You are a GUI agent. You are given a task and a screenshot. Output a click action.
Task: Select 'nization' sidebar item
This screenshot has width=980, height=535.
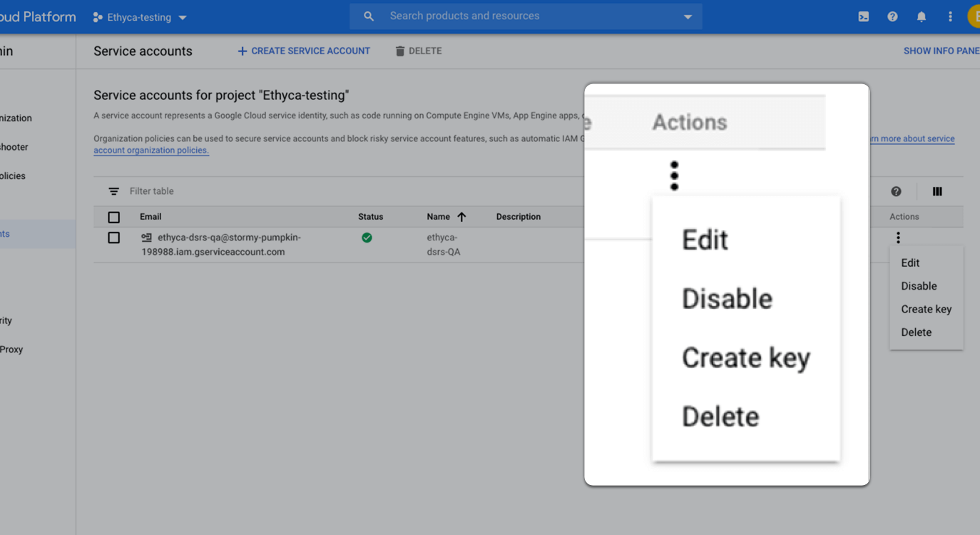pos(16,118)
